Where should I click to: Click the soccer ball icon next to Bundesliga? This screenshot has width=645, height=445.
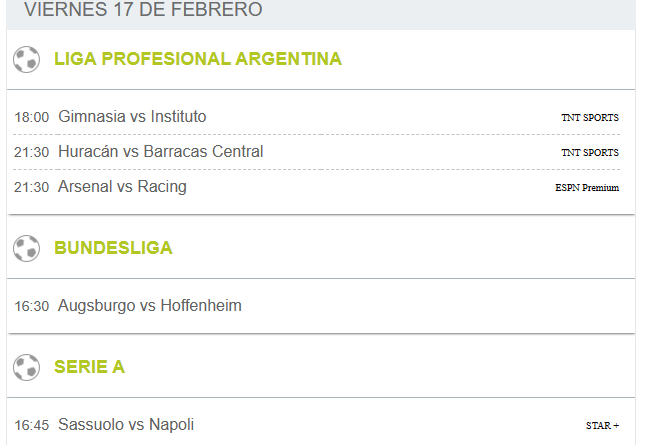coord(26,248)
